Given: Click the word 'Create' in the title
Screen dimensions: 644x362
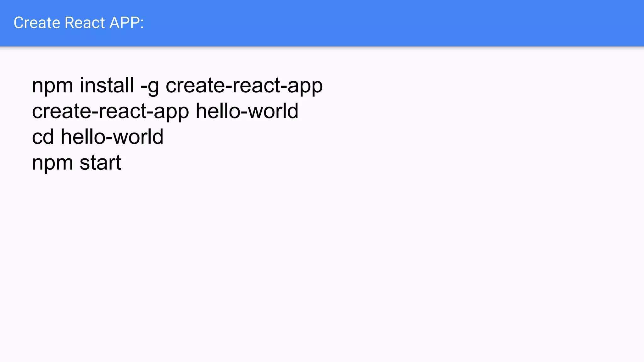Looking at the screenshot, I should pyautogui.click(x=37, y=23).
